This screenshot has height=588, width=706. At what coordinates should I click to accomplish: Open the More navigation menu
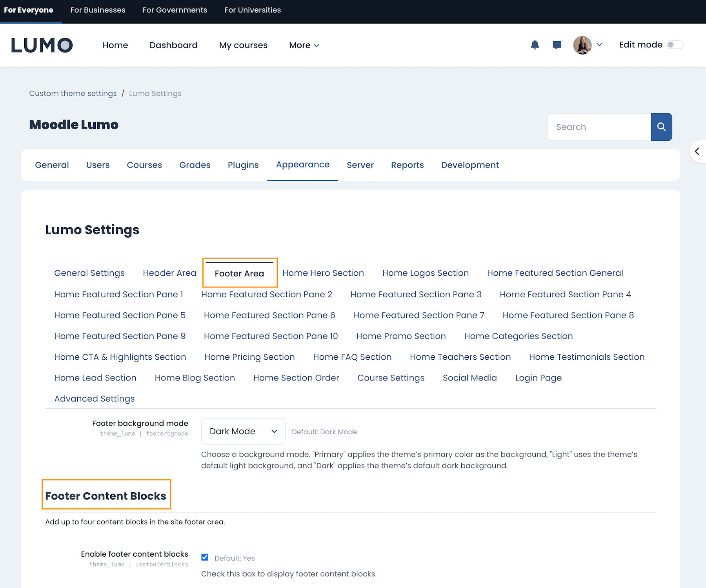coord(304,45)
